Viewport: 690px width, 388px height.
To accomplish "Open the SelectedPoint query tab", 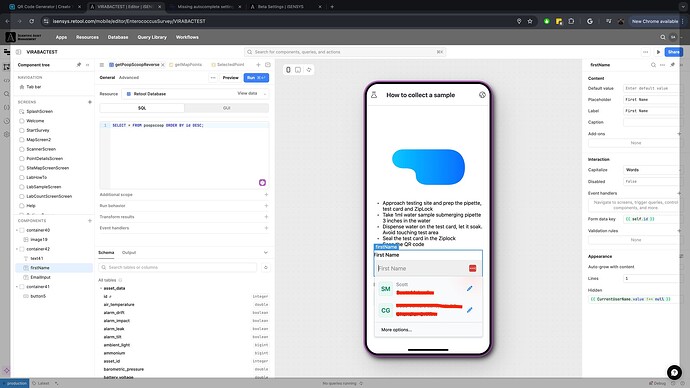I will pyautogui.click(x=228, y=65).
